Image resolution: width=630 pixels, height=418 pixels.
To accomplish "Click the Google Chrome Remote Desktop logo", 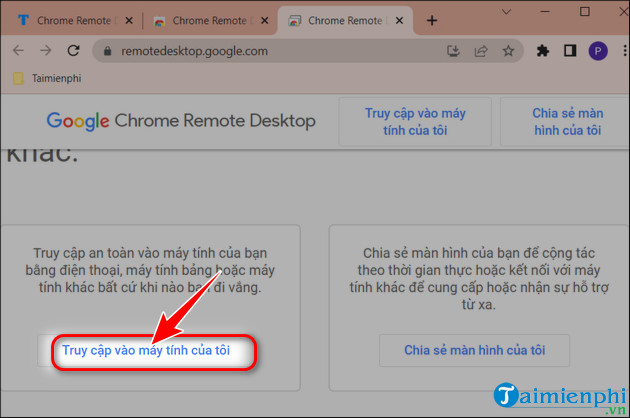I will click(x=181, y=121).
